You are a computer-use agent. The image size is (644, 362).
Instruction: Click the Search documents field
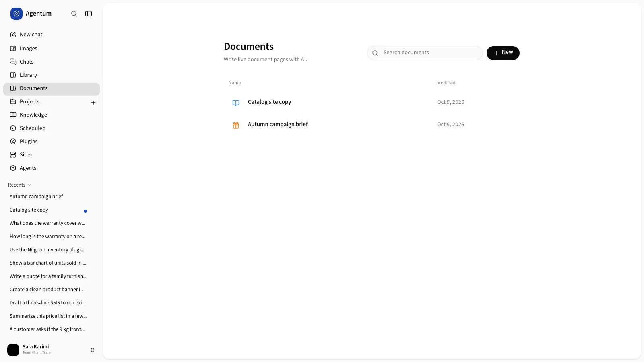click(x=425, y=53)
